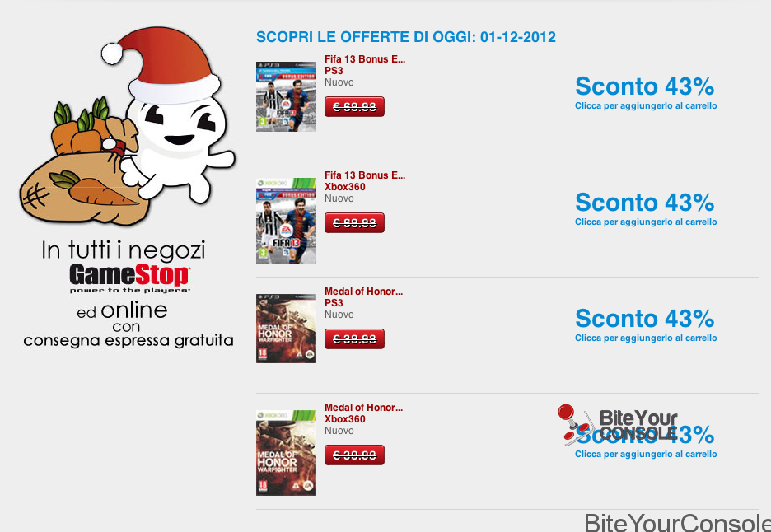Open the Fifa 13 PS3 cover thumbnail
771x532 pixels.
pos(286,96)
